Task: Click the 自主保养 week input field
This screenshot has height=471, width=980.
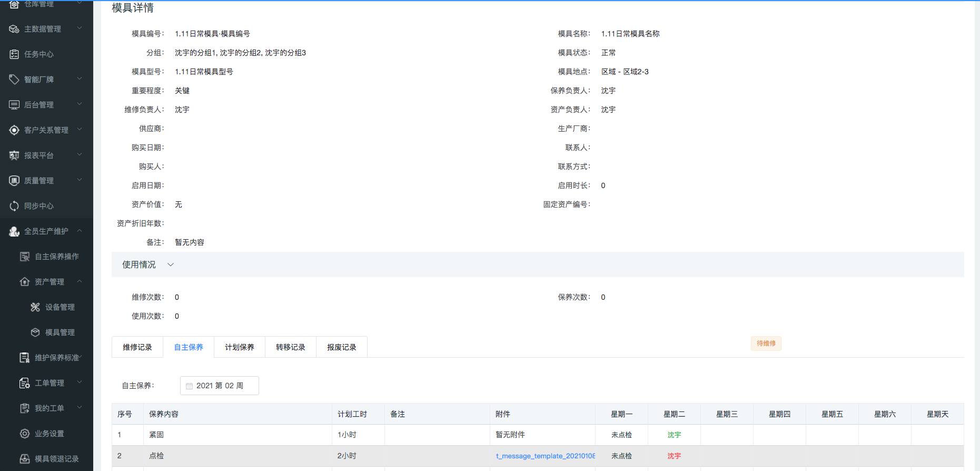Action: pos(220,386)
